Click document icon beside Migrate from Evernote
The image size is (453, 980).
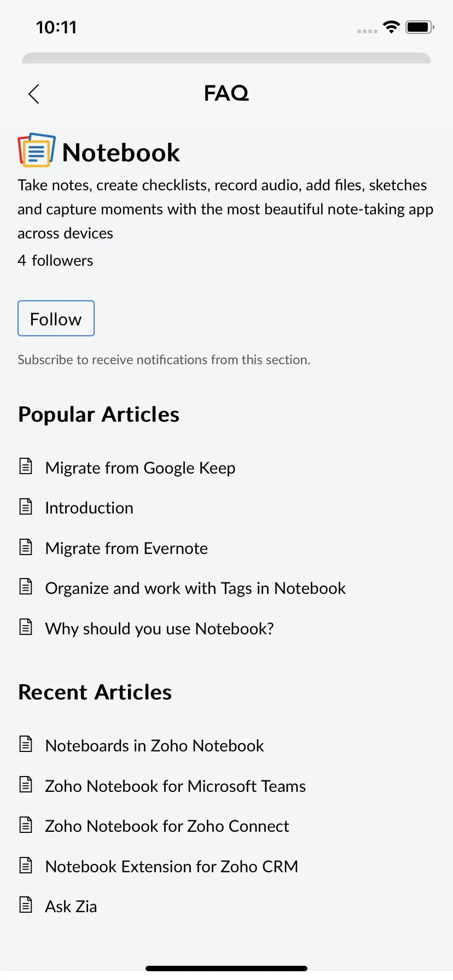(26, 547)
